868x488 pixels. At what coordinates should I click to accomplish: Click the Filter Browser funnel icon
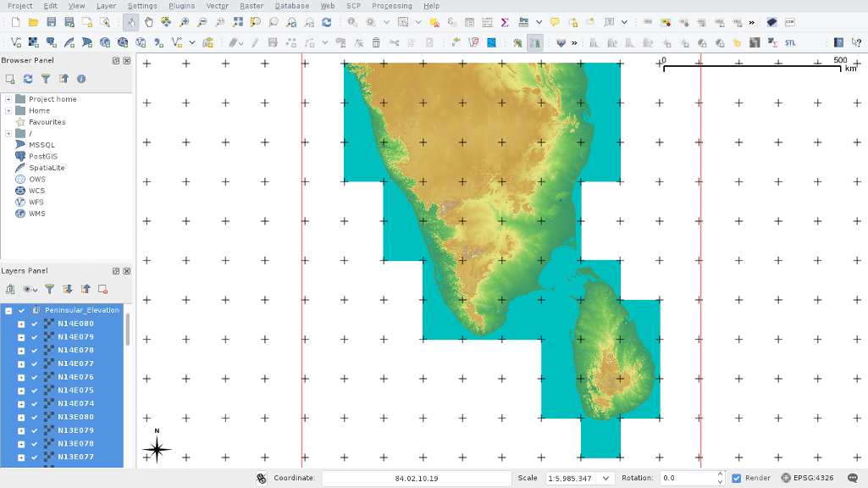[46, 79]
